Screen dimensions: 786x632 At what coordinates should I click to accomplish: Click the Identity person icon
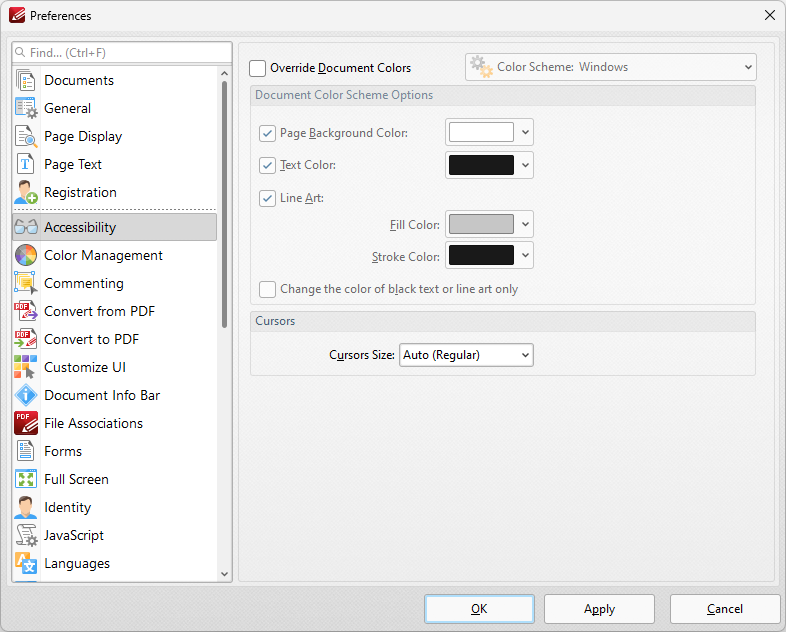pyautogui.click(x=26, y=507)
